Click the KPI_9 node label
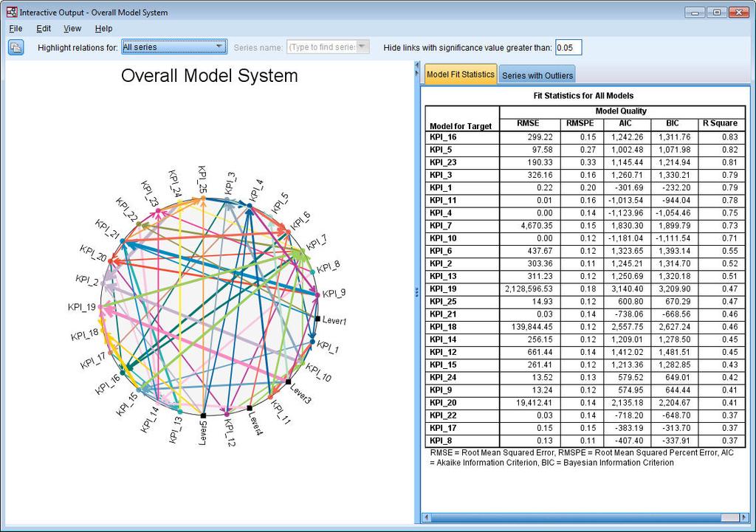756x532 pixels. click(334, 294)
